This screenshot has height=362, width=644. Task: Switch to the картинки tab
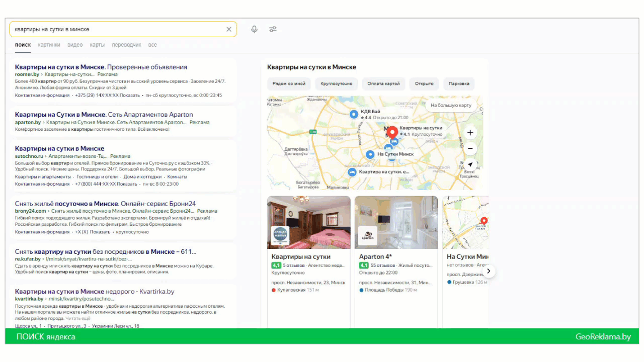click(49, 45)
